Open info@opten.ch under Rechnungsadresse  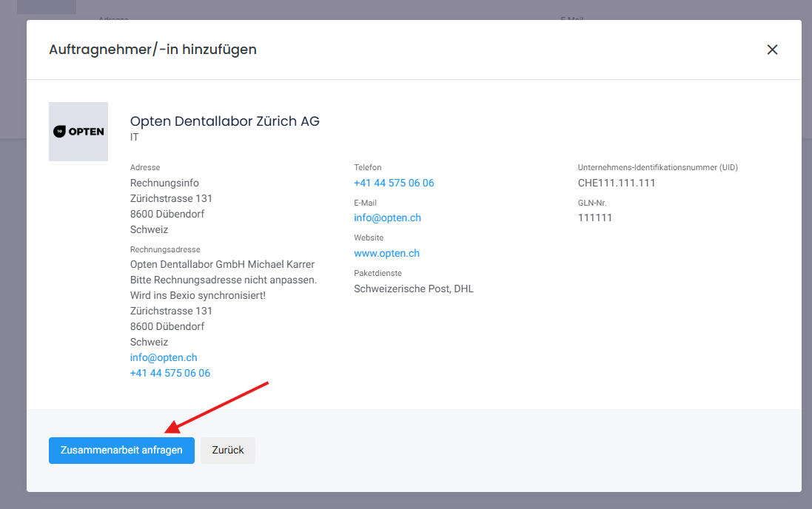click(164, 357)
